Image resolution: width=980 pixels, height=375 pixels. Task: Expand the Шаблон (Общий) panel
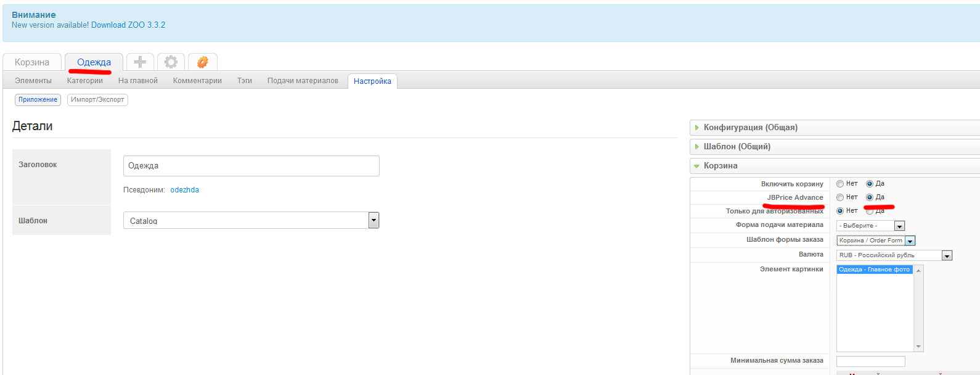(x=737, y=147)
